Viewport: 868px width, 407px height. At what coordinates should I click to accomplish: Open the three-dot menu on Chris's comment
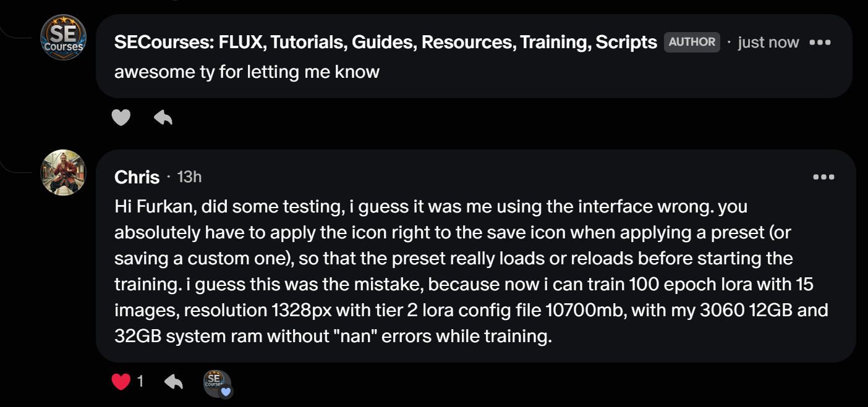click(x=823, y=177)
